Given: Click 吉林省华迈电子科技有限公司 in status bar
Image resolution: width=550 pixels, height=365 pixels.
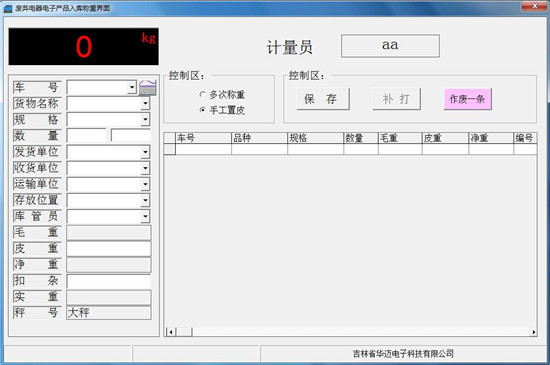Looking at the screenshot, I should [403, 354].
